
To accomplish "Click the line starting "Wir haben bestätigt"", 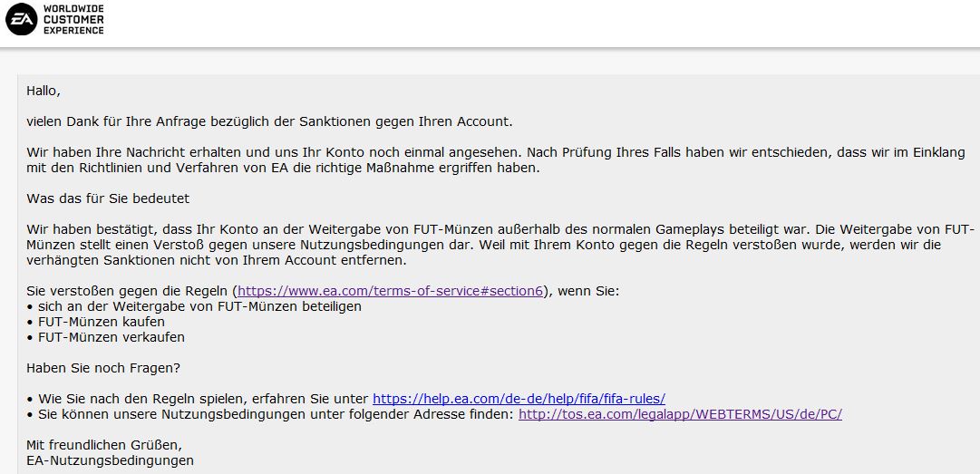I will (x=500, y=230).
